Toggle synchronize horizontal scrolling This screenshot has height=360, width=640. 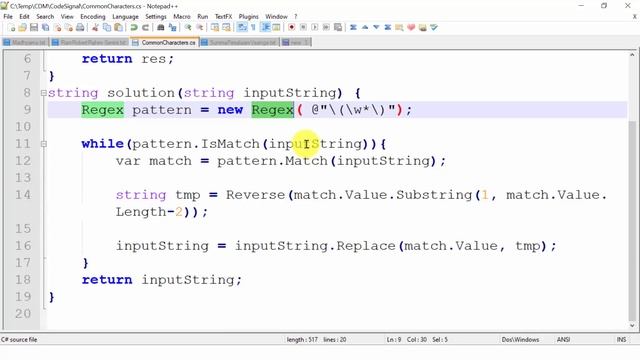pos(226,28)
